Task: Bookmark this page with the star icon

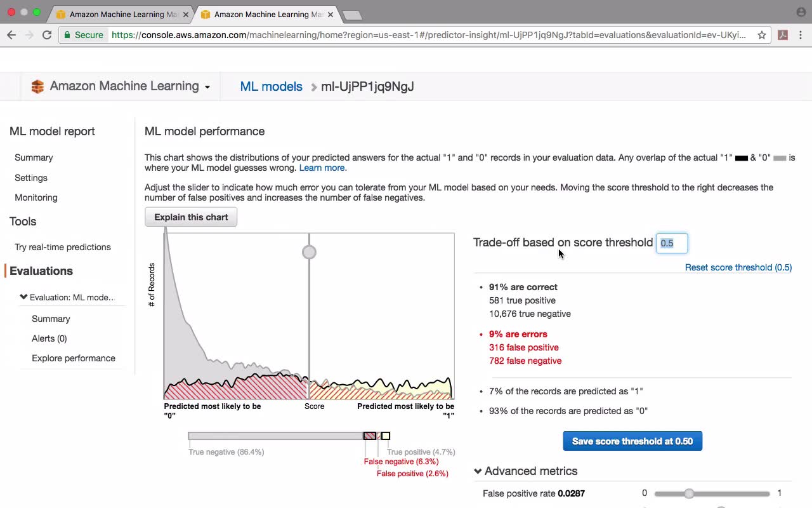Action: [x=761, y=35]
